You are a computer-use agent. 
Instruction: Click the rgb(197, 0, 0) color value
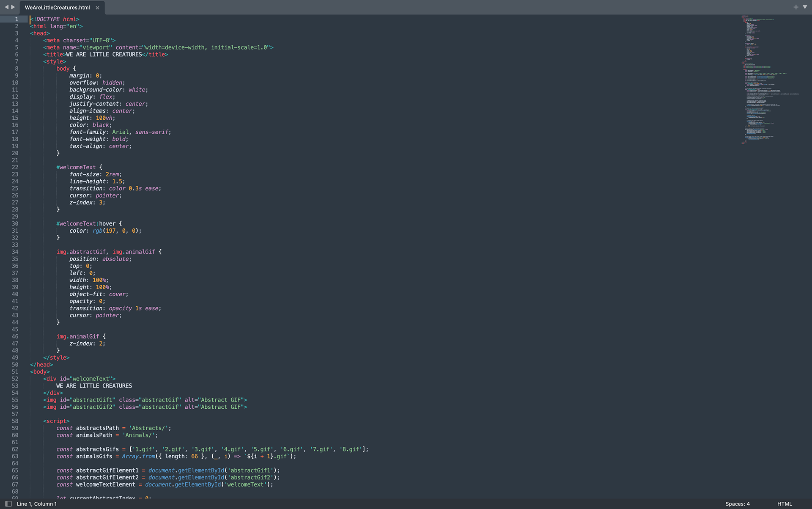pyautogui.click(x=116, y=231)
